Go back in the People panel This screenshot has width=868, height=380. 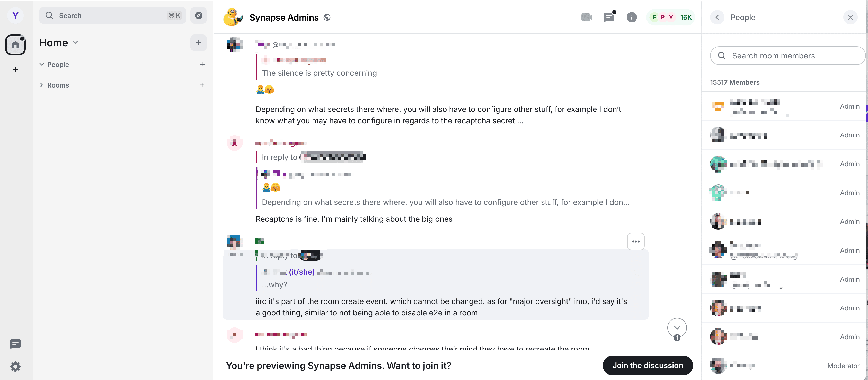[x=717, y=17]
